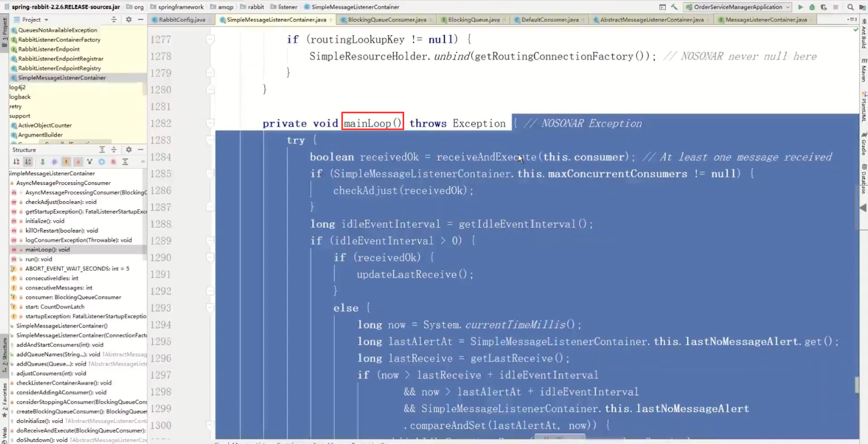
Task: Open the Database side tool window
Action: click(x=864, y=179)
